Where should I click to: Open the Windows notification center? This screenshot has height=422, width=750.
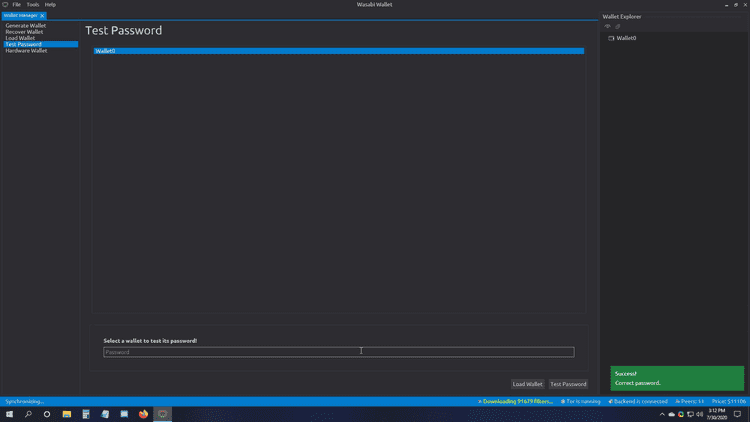738,414
